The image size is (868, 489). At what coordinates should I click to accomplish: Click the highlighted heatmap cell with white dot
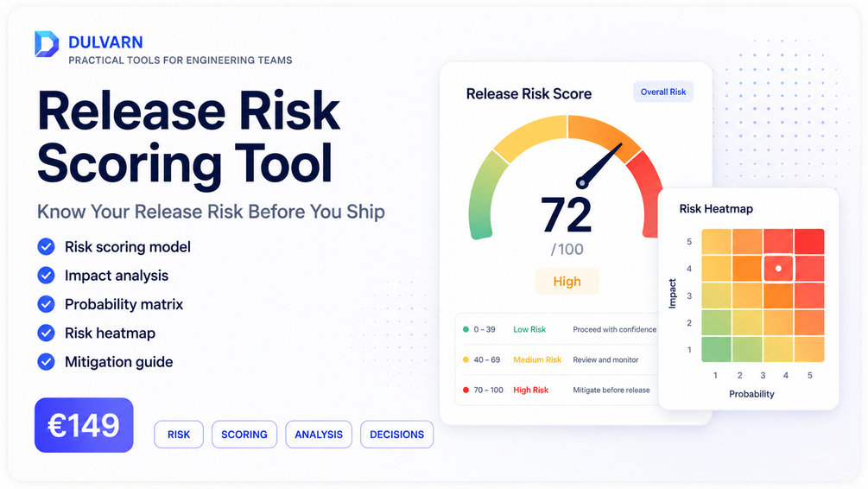tap(778, 269)
